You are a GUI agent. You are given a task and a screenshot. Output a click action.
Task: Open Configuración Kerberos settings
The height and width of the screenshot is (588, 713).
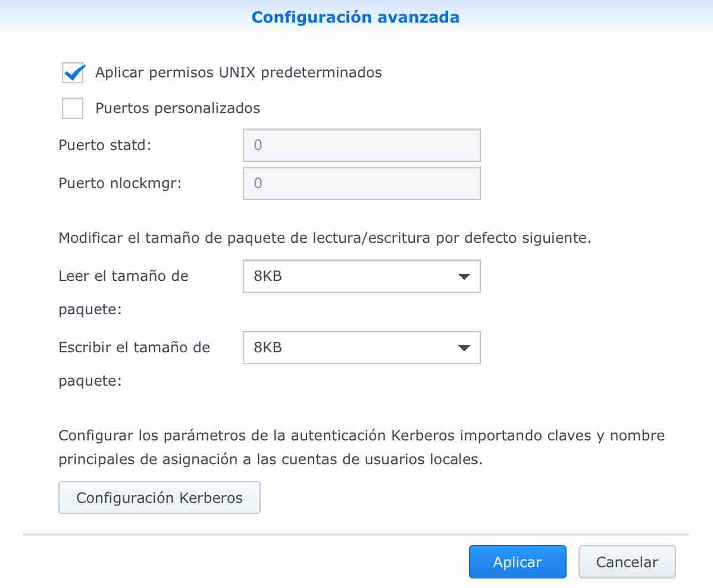click(x=160, y=498)
